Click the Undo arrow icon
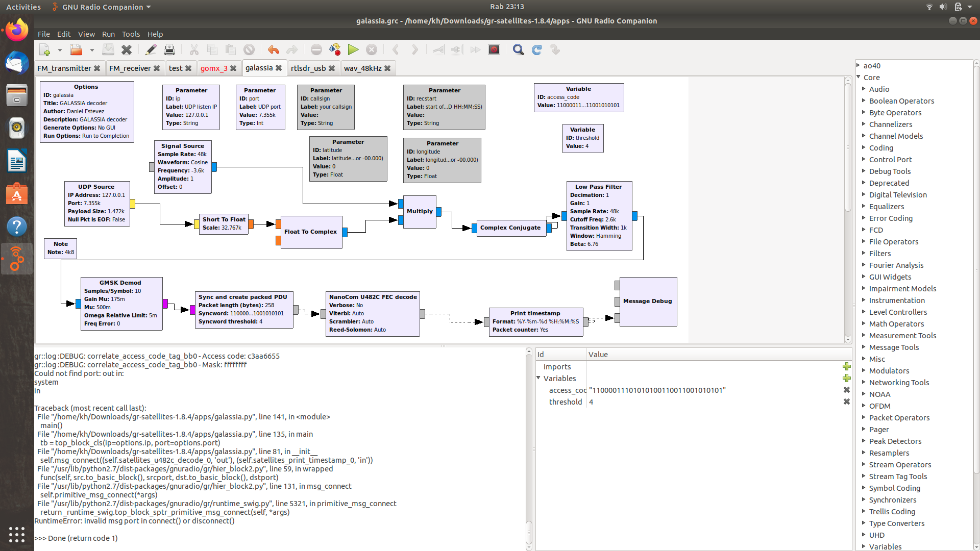This screenshot has width=980, height=551. coord(274,49)
